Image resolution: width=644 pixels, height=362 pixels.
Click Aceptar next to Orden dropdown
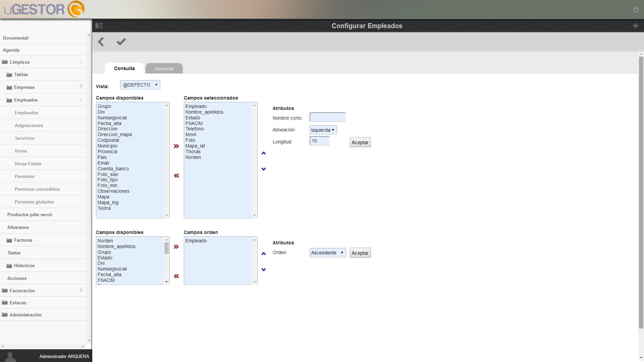tap(360, 253)
